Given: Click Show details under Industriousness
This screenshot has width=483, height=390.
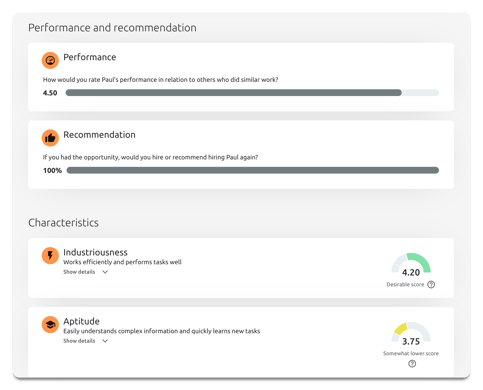Looking at the screenshot, I should click(79, 272).
